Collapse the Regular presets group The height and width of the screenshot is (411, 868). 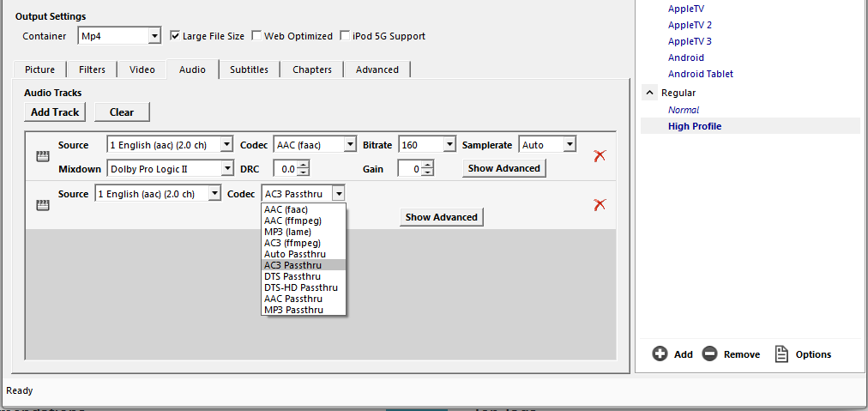pyautogui.click(x=650, y=93)
